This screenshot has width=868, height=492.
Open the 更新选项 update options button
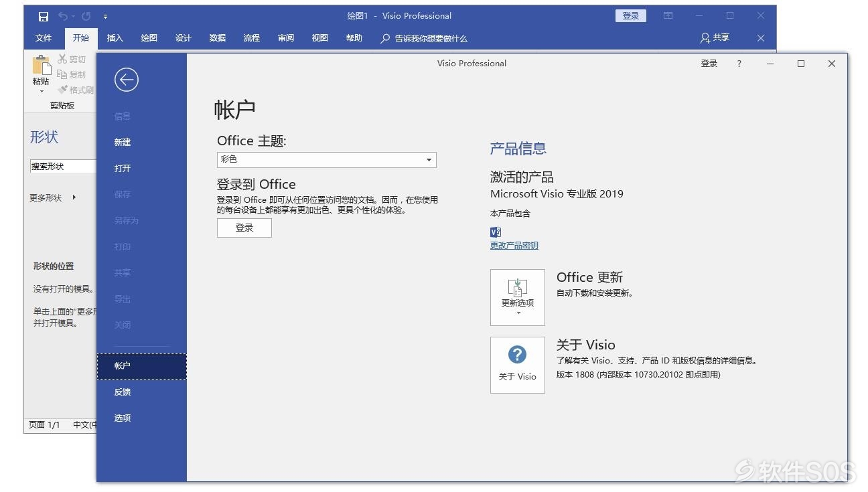pyautogui.click(x=518, y=297)
